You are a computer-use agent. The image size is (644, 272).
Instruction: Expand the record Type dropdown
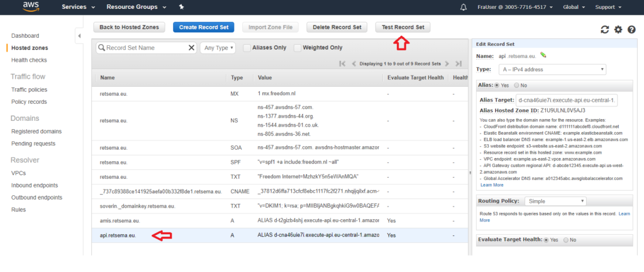point(552,69)
